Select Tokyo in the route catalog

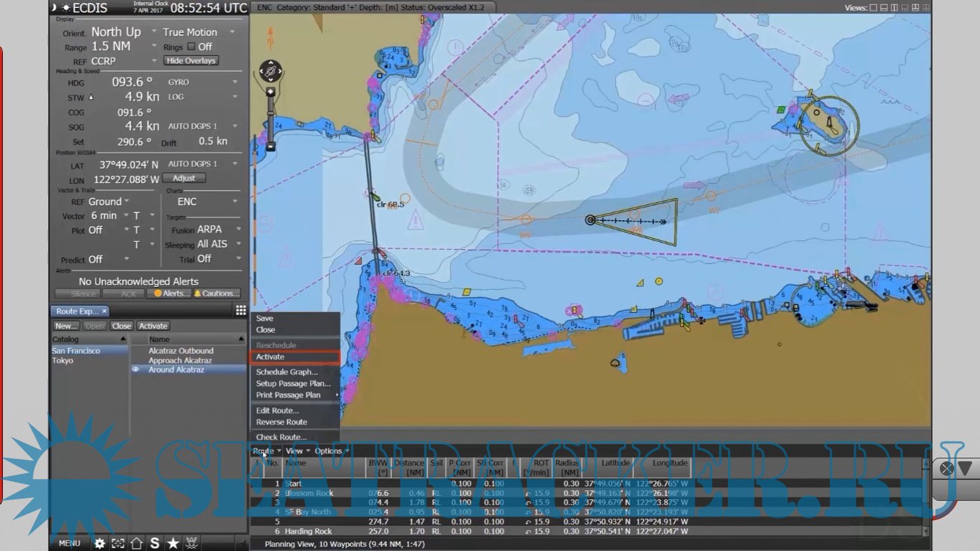(x=63, y=360)
